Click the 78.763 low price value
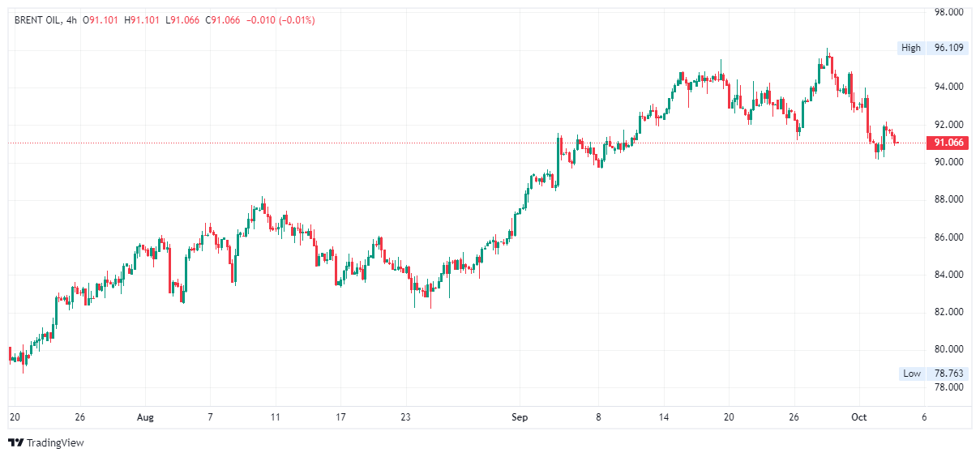980x457 pixels. (948, 374)
